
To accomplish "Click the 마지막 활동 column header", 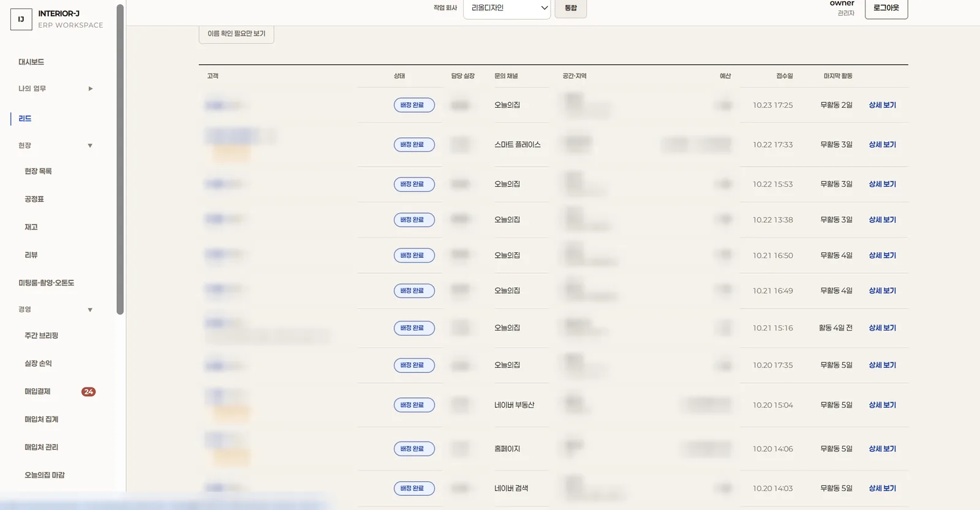I will [x=838, y=76].
